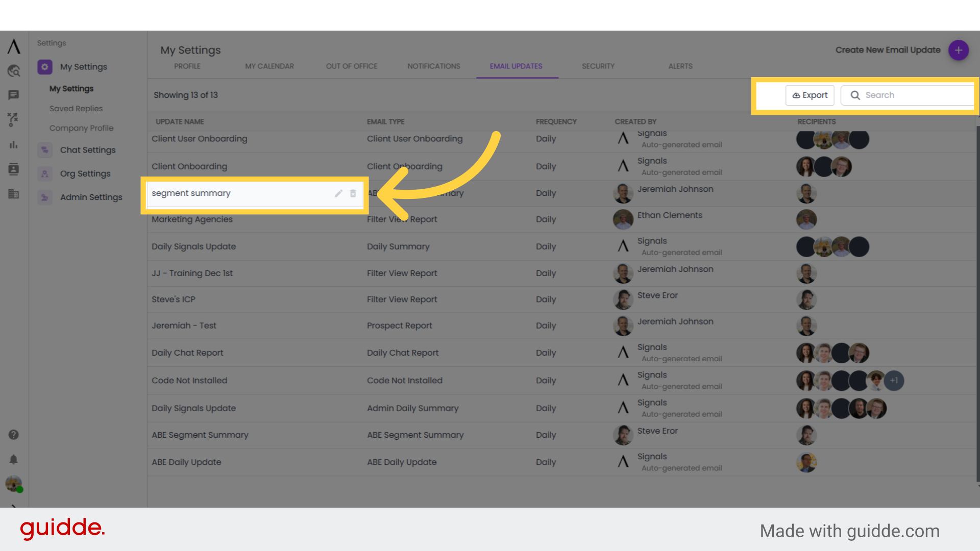Screen dimensions: 980x551
Task: Open Org Settings in the sidebar
Action: [85, 173]
